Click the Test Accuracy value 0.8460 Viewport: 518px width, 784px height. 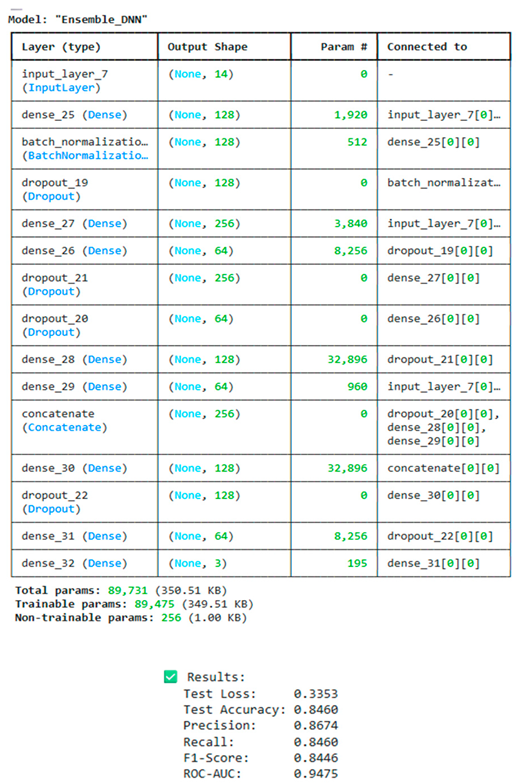tap(316, 710)
